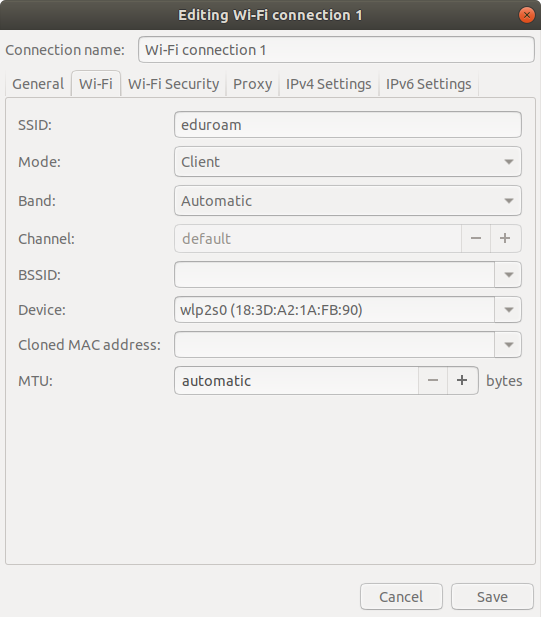Open the IPv6 Settings tab
Image resolution: width=541 pixels, height=617 pixels.
click(x=428, y=84)
